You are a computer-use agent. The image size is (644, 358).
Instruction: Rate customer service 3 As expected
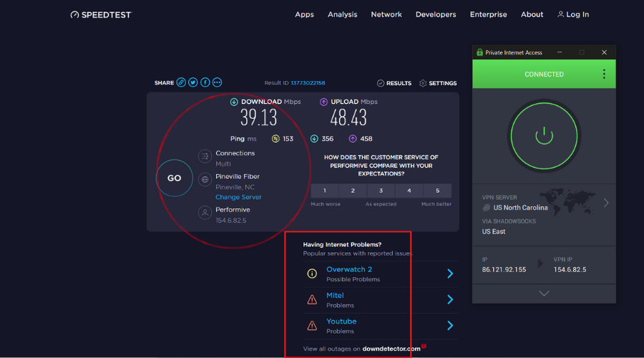point(381,190)
